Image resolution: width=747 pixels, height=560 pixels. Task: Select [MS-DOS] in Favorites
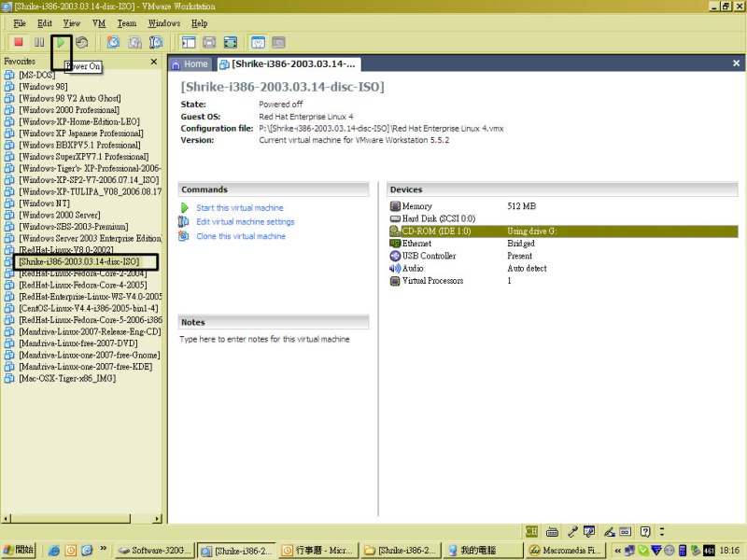click(x=36, y=75)
